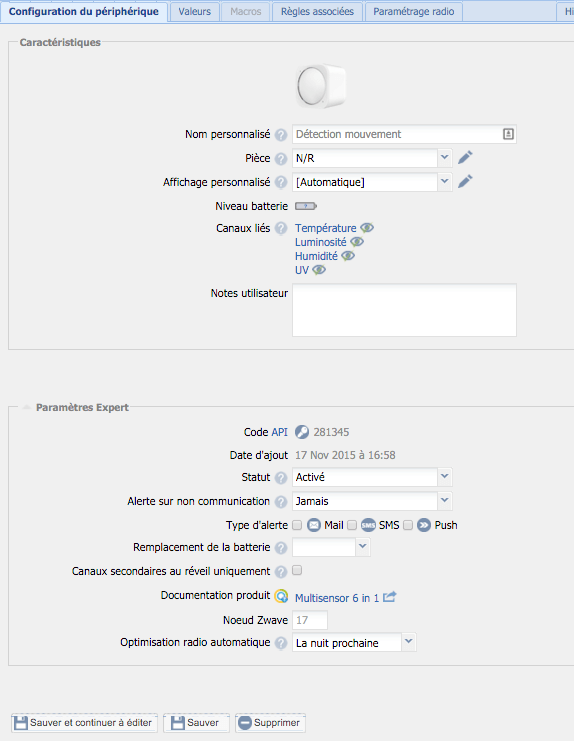574x741 pixels.
Task: Open external link icon after Multisensor 6 in 1
Action: tap(389, 597)
